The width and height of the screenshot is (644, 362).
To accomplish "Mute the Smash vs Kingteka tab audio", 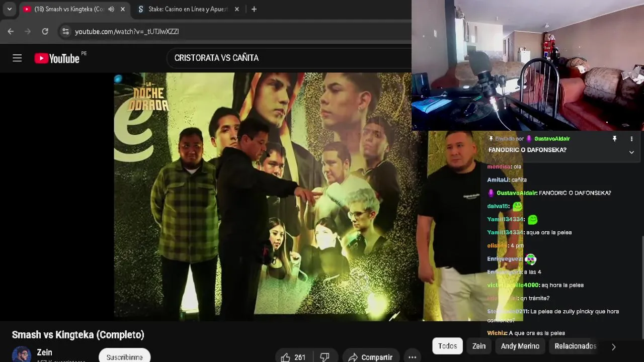I will tap(111, 9).
